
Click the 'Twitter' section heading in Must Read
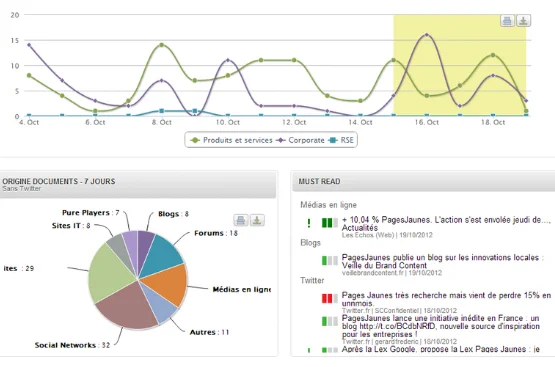tap(312, 281)
